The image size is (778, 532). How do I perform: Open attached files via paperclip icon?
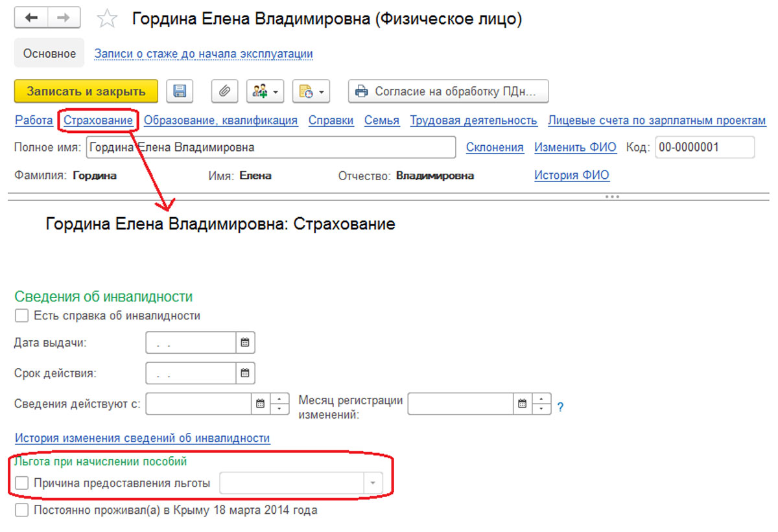[224, 91]
